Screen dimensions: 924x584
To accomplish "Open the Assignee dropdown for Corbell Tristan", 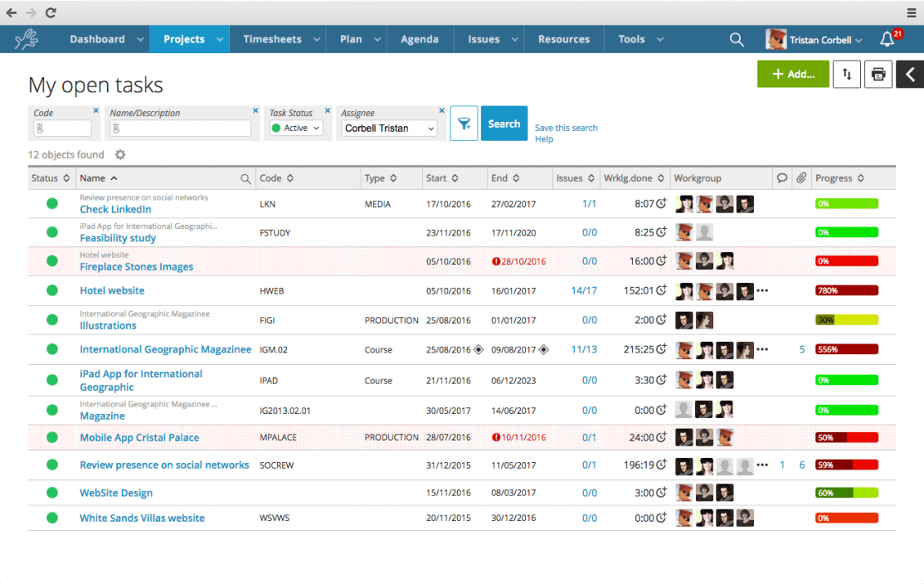I will pos(390,128).
